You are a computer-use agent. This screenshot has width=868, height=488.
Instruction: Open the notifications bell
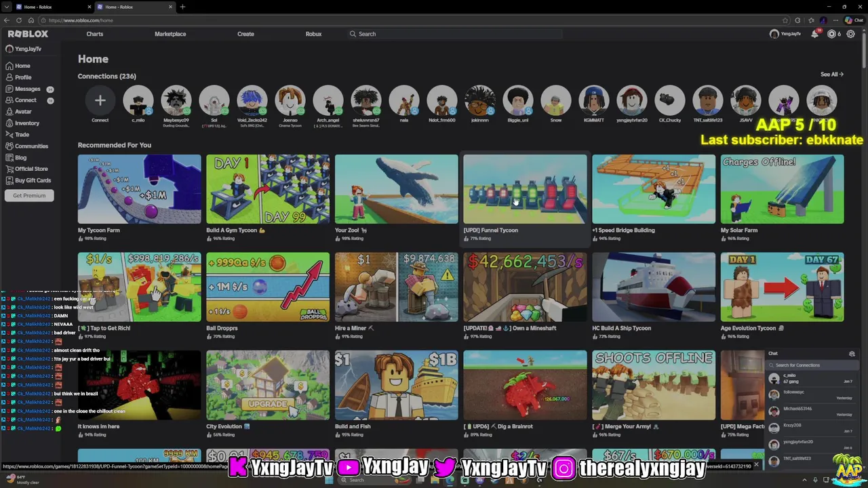815,34
